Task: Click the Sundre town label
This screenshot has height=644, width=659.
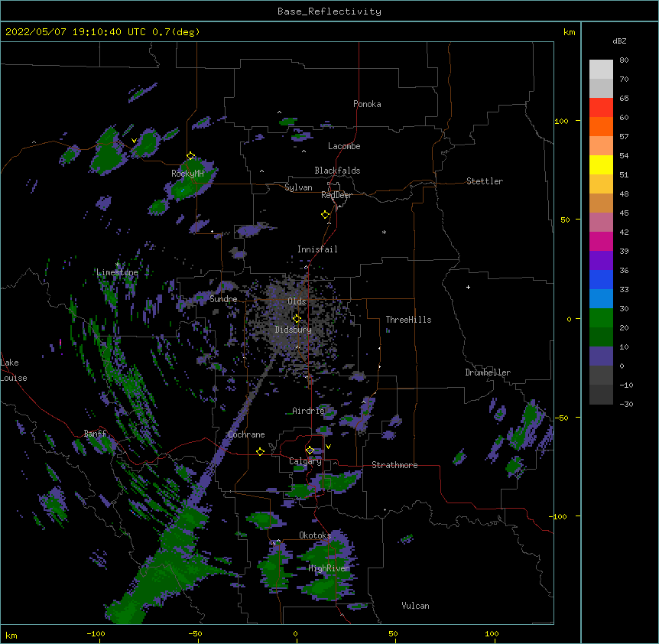Action: [x=223, y=299]
